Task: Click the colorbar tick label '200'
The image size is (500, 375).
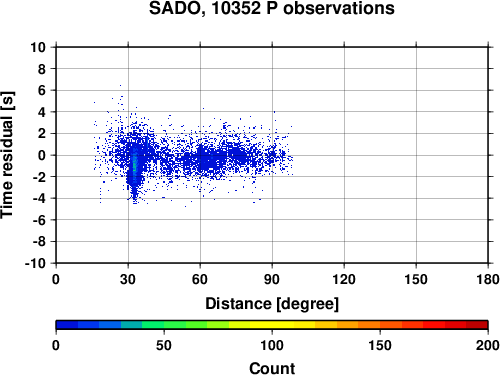Action: [488, 345]
